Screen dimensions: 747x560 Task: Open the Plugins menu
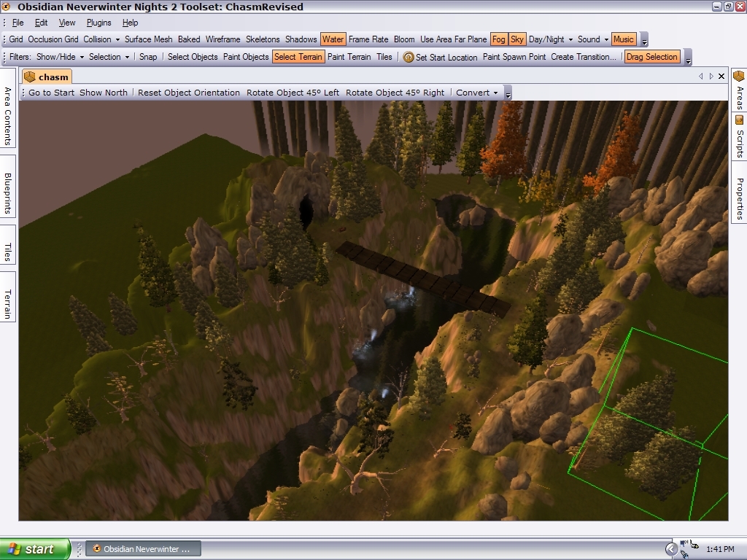coord(98,23)
